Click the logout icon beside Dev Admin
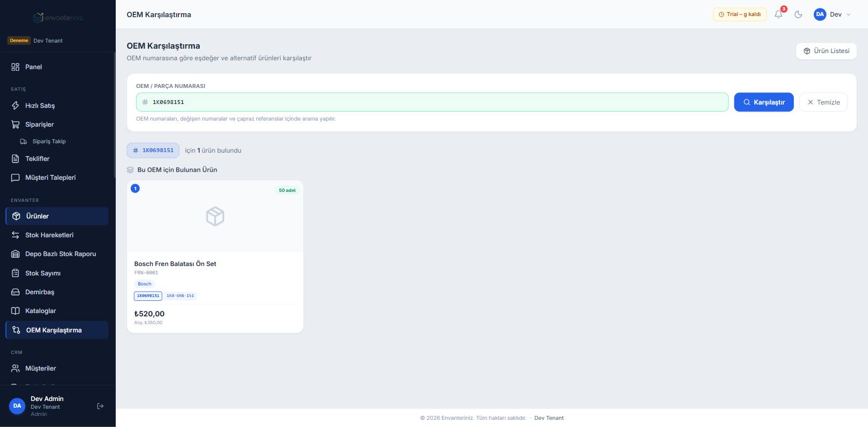The height and width of the screenshot is (427, 868). coord(100,406)
